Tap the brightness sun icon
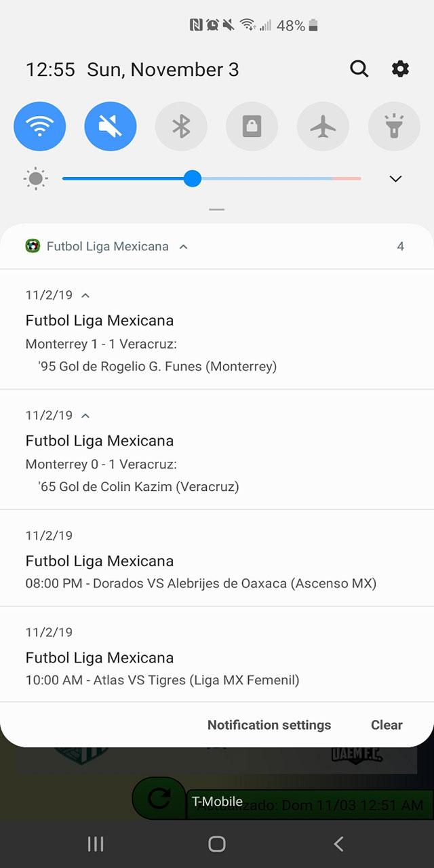 coord(35,178)
